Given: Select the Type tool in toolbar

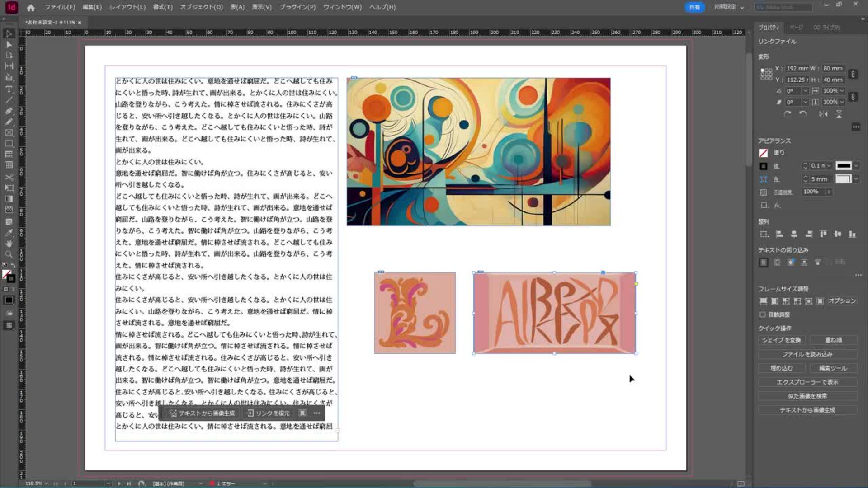Looking at the screenshot, I should tap(9, 89).
